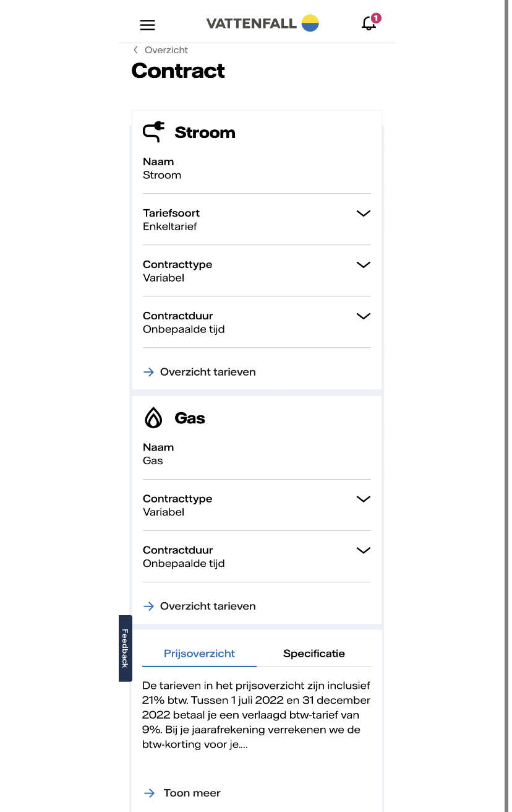This screenshot has height=812, width=512.
Task: Switch to the Specificatie tab
Action: tap(314, 654)
